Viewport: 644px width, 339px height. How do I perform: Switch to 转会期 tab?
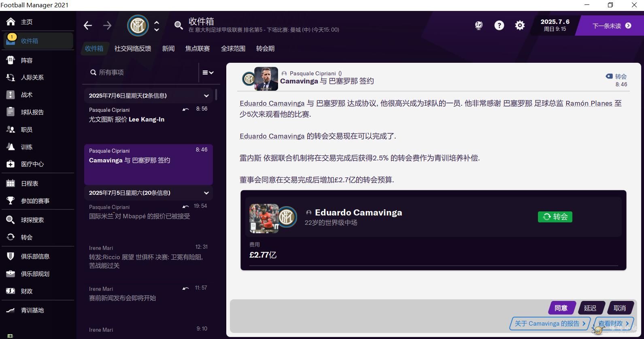coord(266,49)
